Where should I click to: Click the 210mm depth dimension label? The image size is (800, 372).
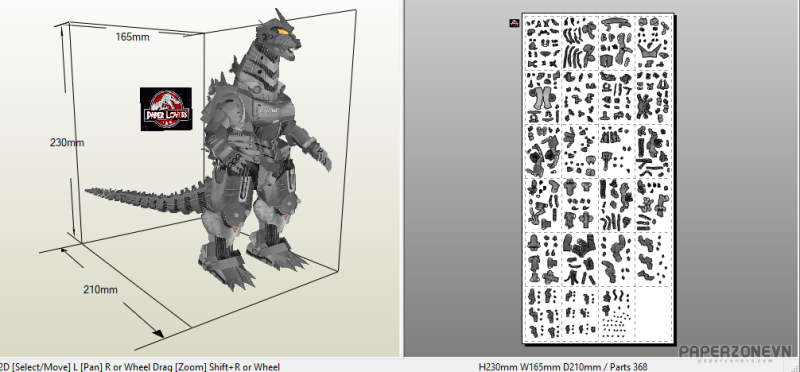click(101, 289)
